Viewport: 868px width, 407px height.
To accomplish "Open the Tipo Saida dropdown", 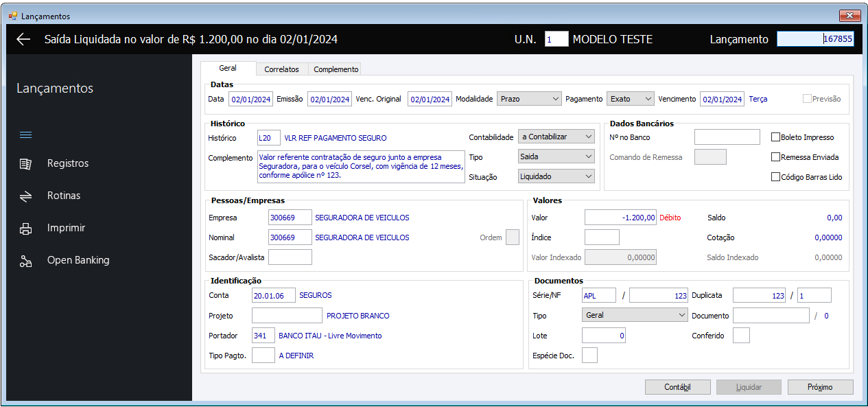I will point(556,156).
